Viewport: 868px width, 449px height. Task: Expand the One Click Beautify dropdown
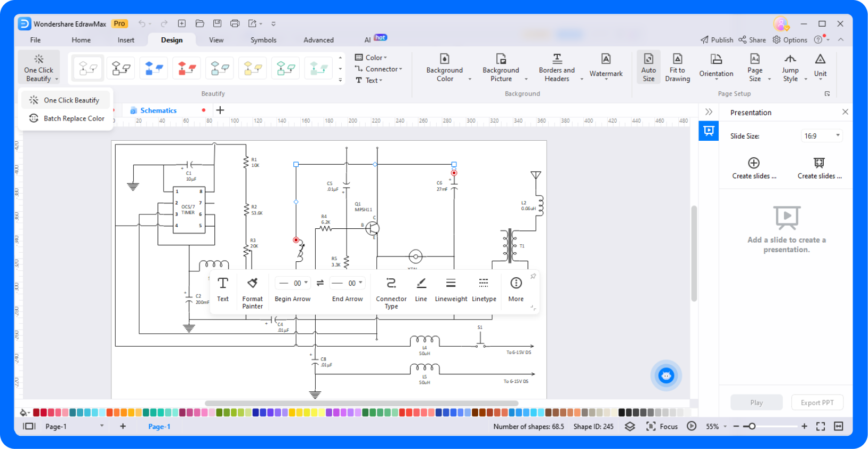[x=57, y=79]
